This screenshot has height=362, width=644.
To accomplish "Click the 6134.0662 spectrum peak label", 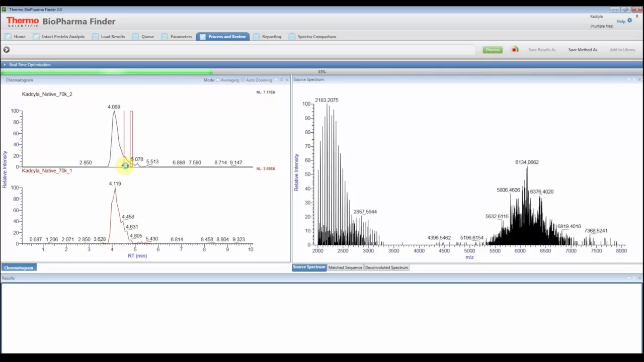I will [x=527, y=162].
